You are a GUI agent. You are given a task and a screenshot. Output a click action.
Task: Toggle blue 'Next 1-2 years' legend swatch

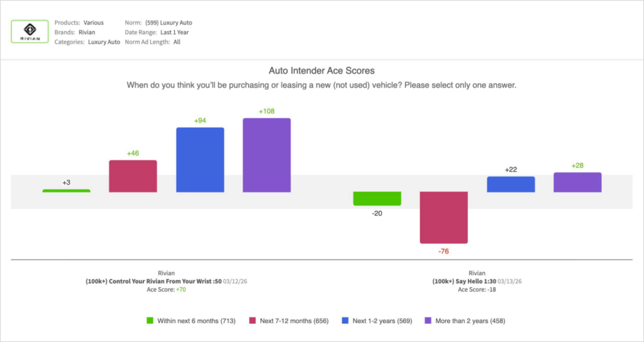point(345,321)
